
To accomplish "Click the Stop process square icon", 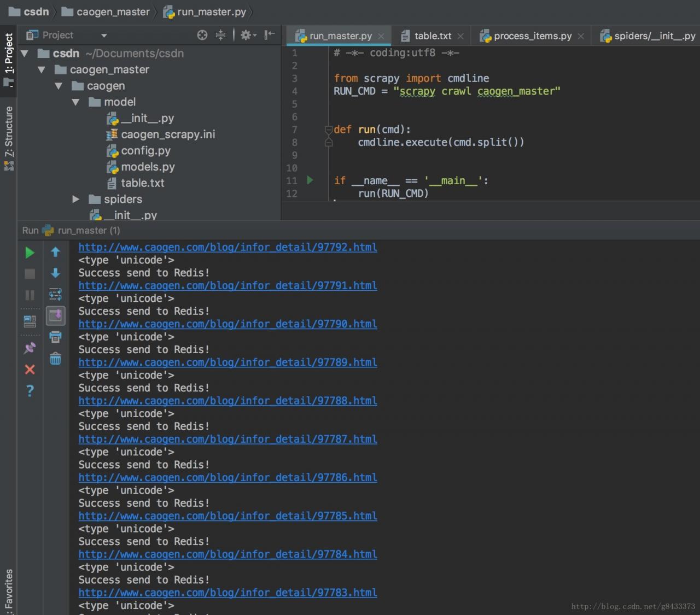I will tap(30, 274).
